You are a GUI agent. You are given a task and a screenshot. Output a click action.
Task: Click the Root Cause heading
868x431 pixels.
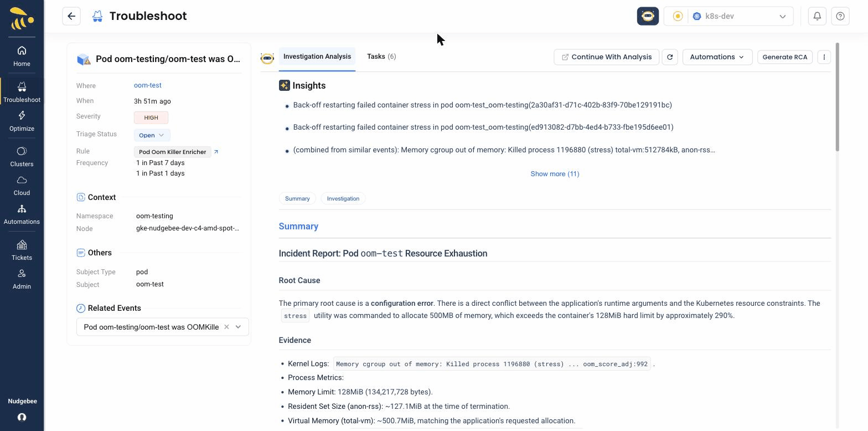299,280
